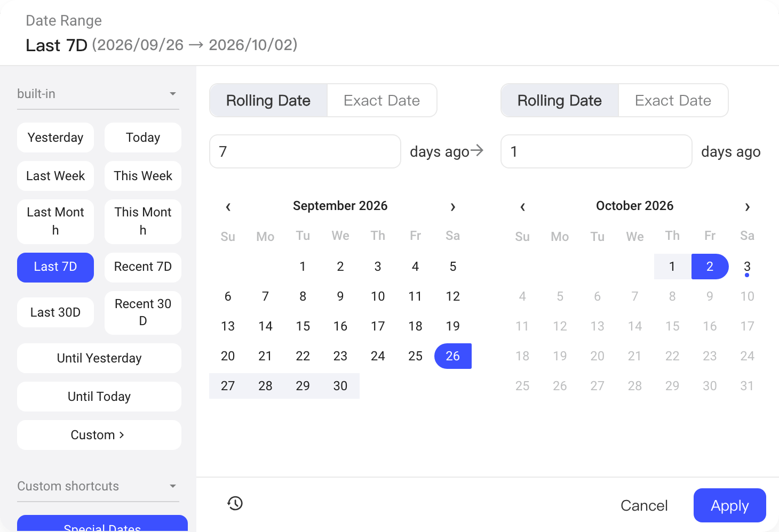779x532 pixels.
Task: Pick October 1 in the calendar
Action: [x=672, y=267]
